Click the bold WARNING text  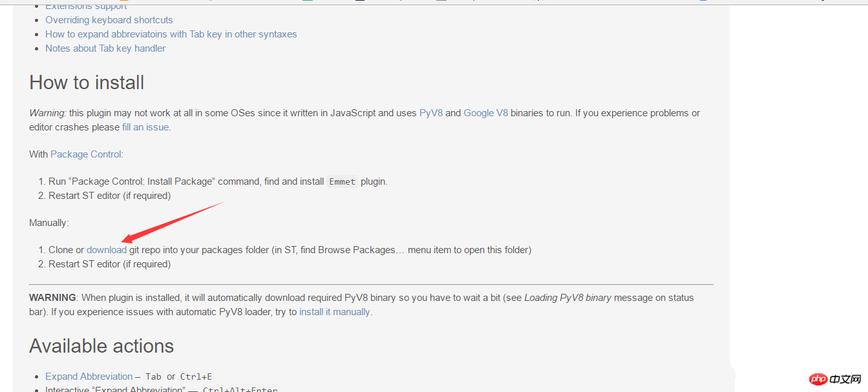[x=52, y=298]
